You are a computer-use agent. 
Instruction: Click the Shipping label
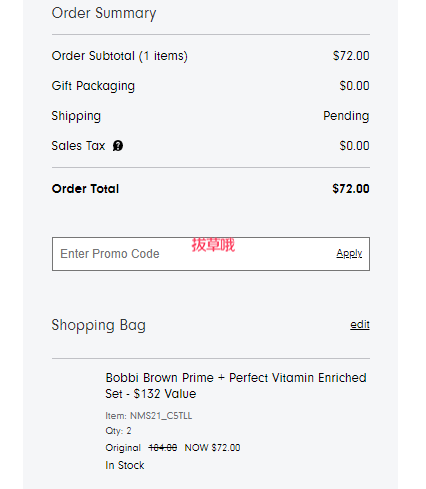pyautogui.click(x=76, y=116)
